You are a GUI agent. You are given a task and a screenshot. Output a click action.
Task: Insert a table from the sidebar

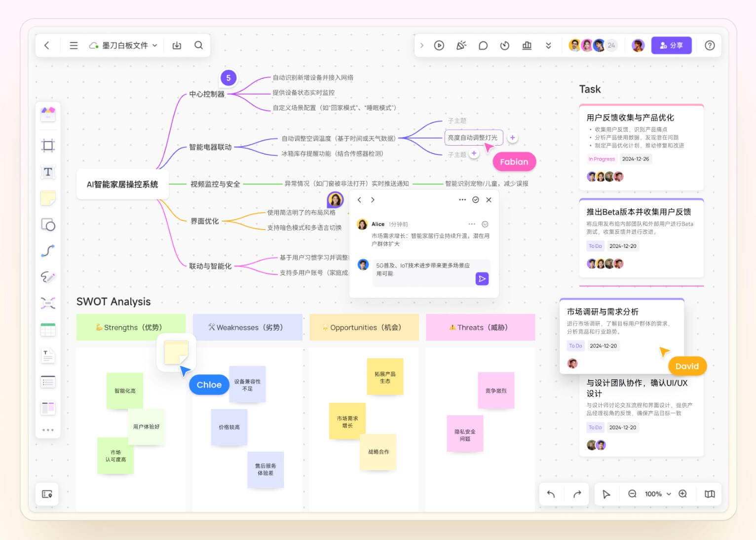tap(48, 330)
